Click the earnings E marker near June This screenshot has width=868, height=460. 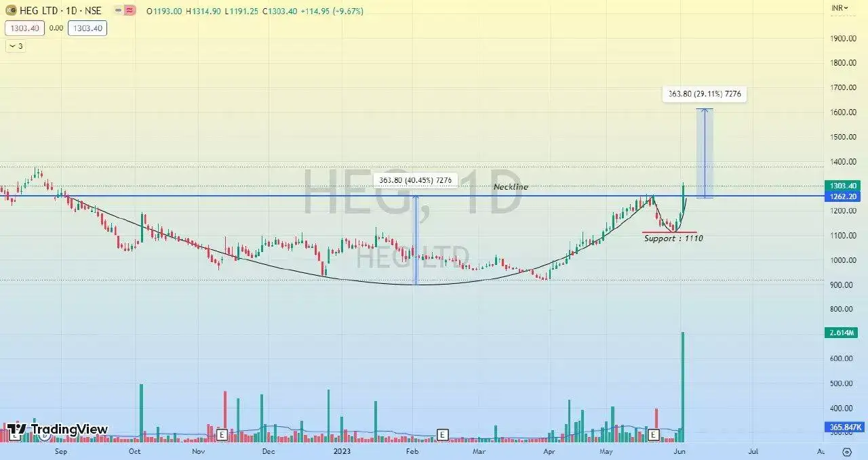[x=653, y=434]
